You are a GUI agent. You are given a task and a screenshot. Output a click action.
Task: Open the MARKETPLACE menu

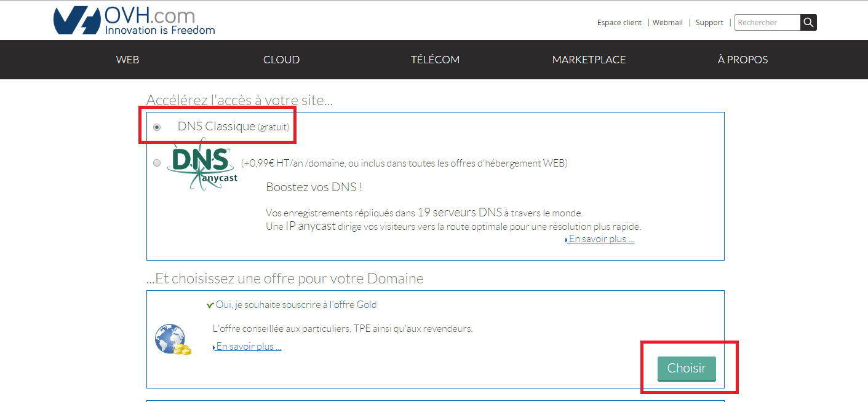coord(589,60)
